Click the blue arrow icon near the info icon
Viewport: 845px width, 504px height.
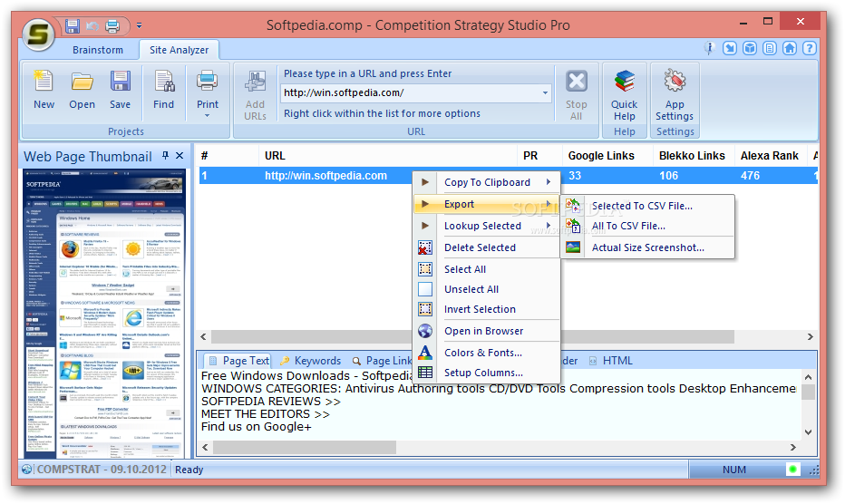click(730, 48)
